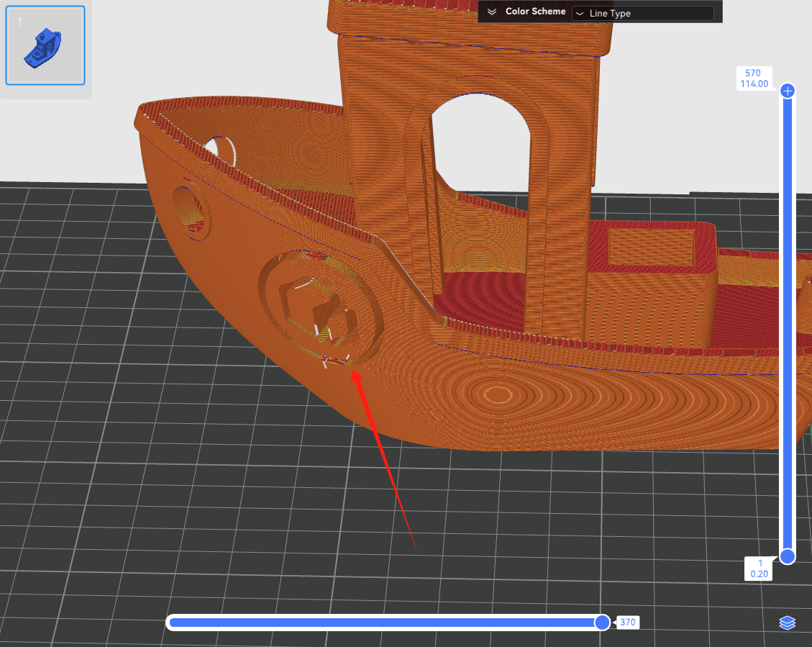812x647 pixels.
Task: Click the rectangular box on the stern deck
Action: tap(651, 248)
